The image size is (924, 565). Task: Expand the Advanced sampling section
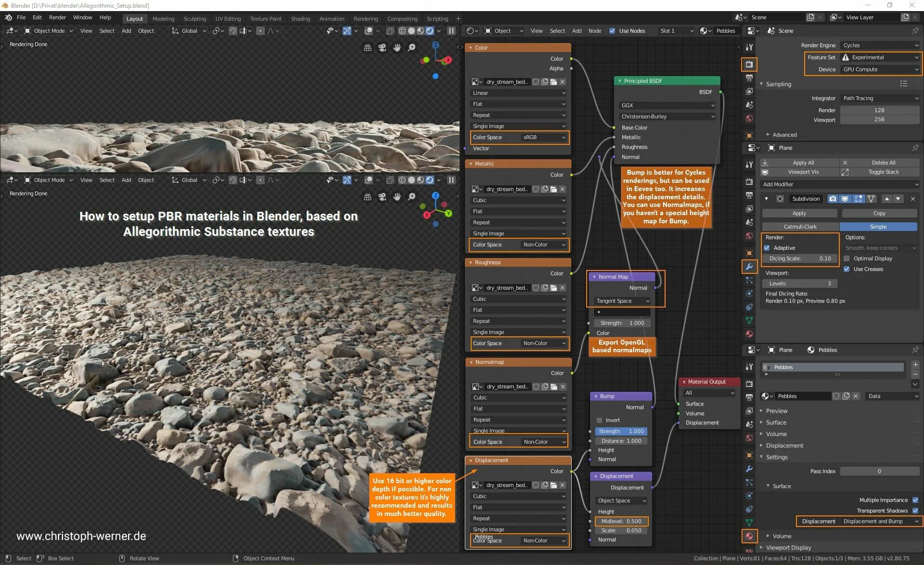(x=784, y=135)
